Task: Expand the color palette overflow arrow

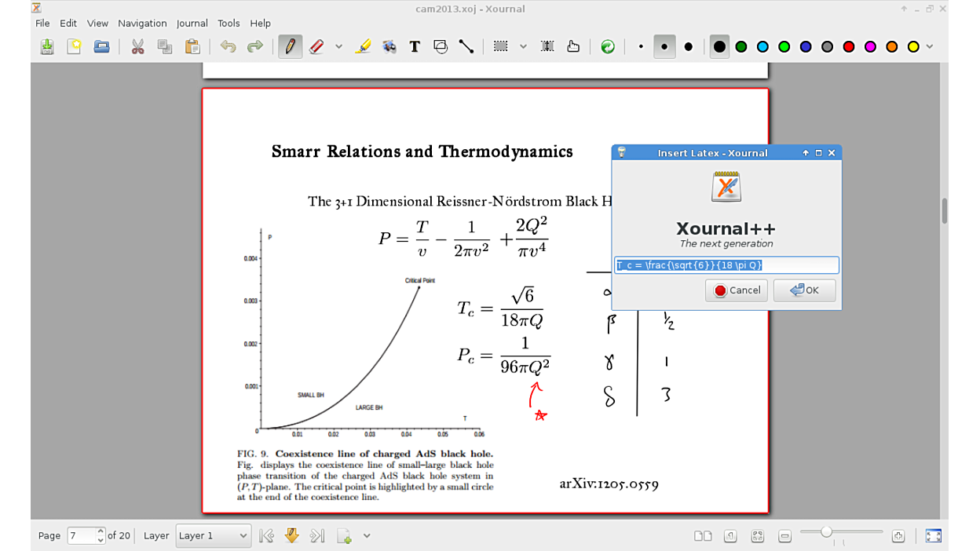Action: [931, 47]
